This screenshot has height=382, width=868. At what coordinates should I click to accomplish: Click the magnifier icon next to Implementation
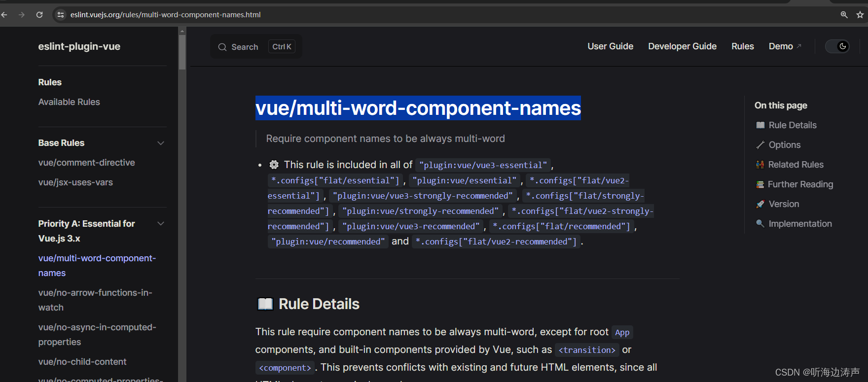pos(760,224)
